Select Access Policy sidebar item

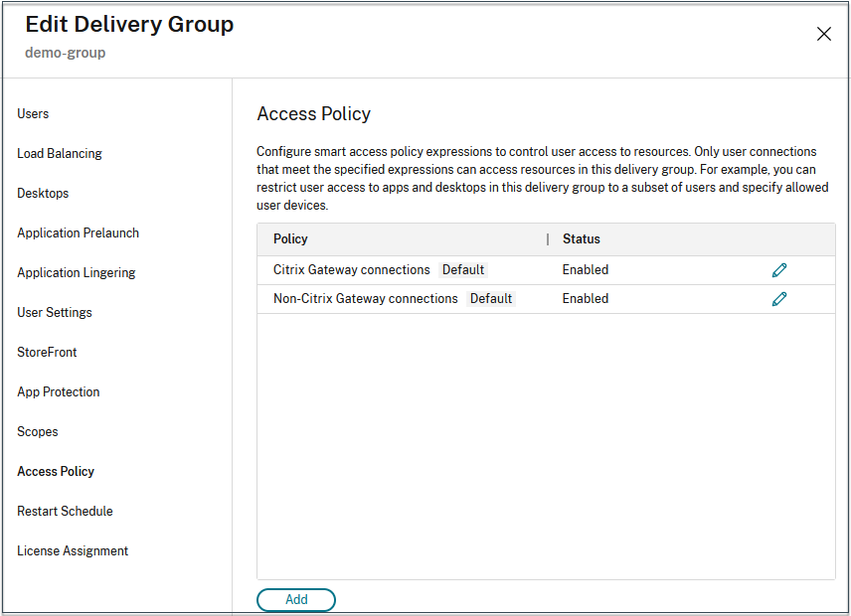point(56,472)
